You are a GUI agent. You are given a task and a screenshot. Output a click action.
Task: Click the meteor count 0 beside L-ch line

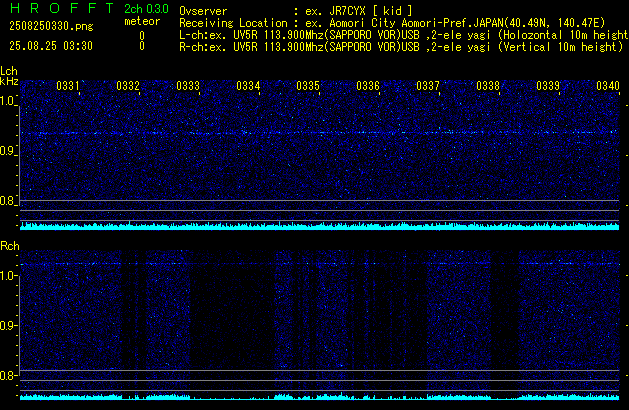pos(142,36)
